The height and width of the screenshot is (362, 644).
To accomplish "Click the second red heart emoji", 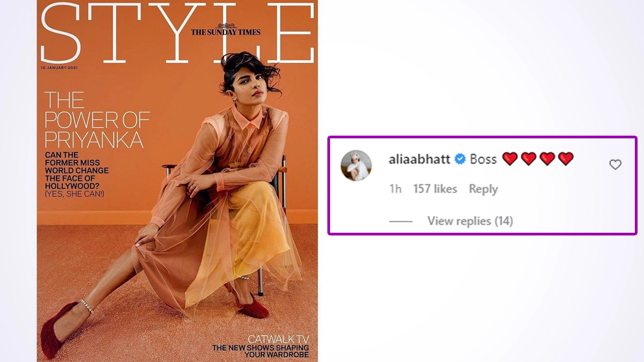I will coord(529,159).
